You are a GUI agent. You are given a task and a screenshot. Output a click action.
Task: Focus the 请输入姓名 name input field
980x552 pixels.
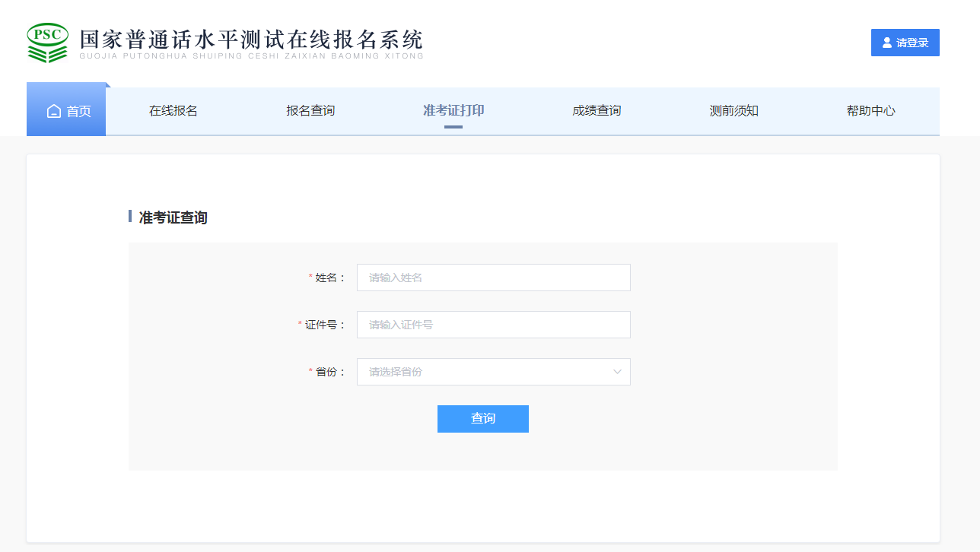point(493,278)
